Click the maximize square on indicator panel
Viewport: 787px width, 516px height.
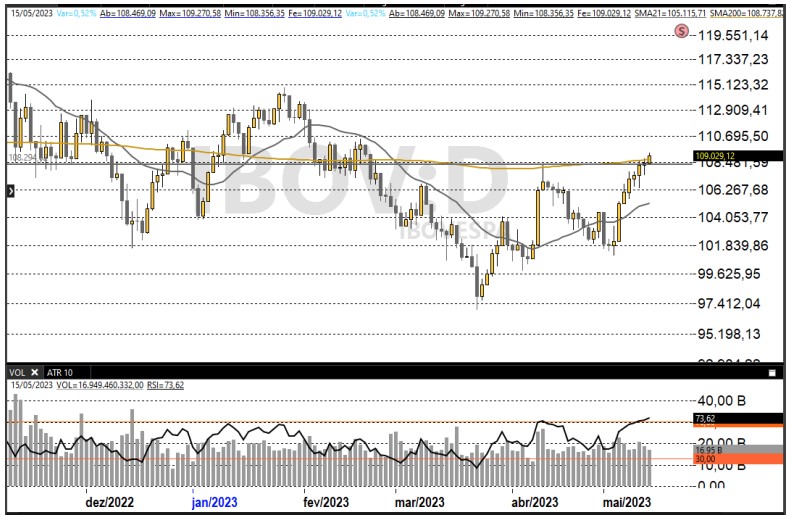click(x=773, y=371)
